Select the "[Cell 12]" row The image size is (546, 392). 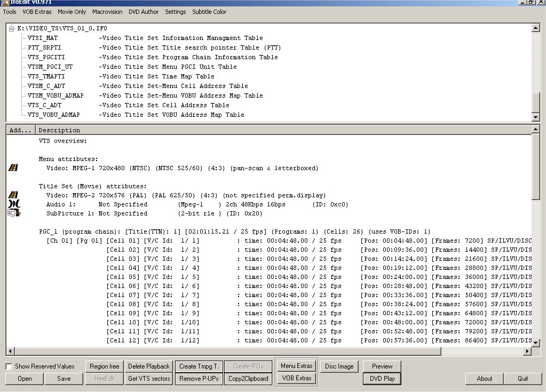319,340
